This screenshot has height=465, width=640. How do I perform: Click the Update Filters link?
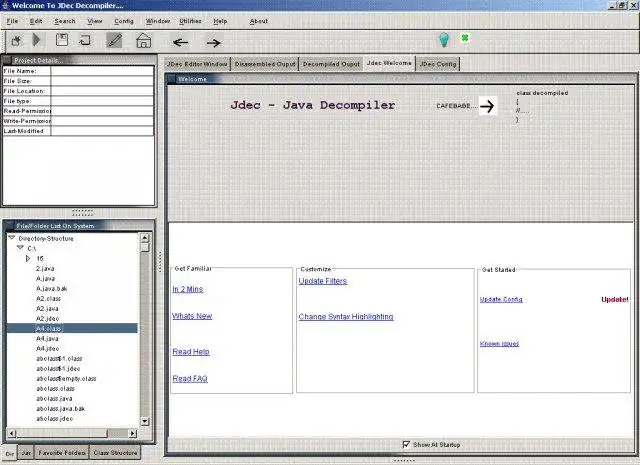(x=323, y=281)
